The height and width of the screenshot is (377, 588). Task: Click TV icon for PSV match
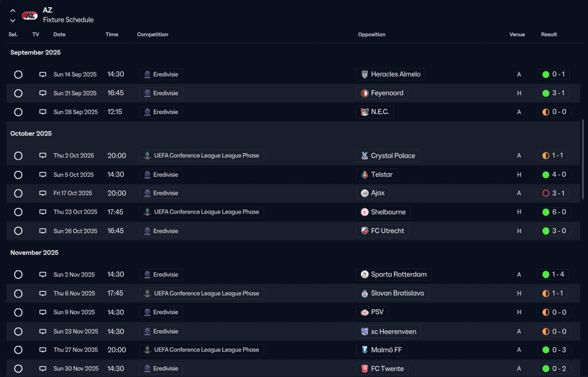coord(43,313)
